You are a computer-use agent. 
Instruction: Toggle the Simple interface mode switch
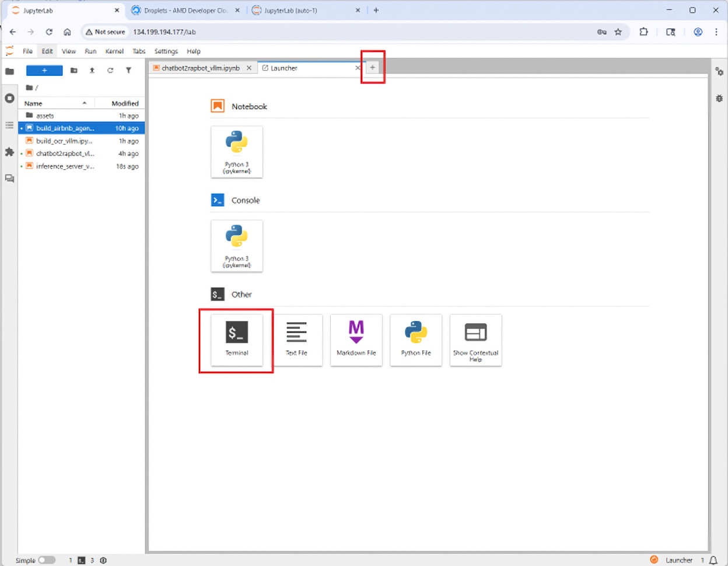[x=47, y=560]
